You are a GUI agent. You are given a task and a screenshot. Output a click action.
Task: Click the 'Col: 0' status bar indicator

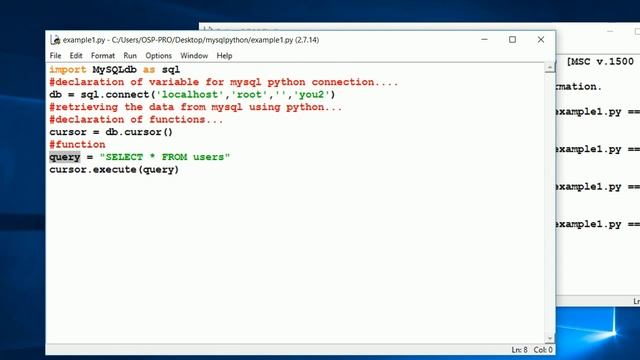[543, 350]
